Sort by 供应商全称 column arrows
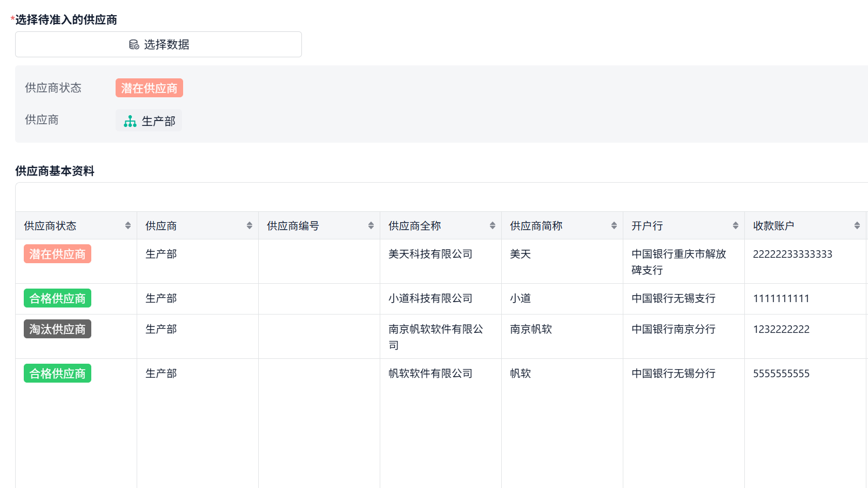The height and width of the screenshot is (488, 868). click(493, 226)
